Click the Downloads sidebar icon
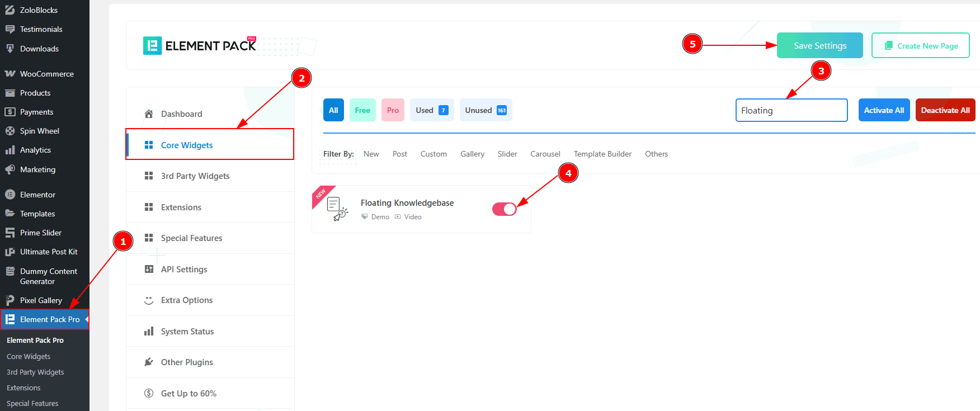The image size is (980, 411). click(10, 49)
